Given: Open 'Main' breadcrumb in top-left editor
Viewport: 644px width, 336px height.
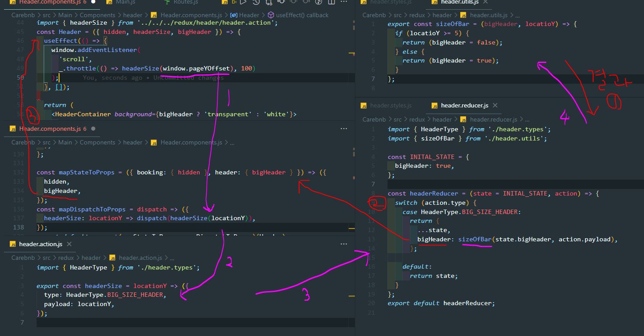Looking at the screenshot, I should click(65, 15).
